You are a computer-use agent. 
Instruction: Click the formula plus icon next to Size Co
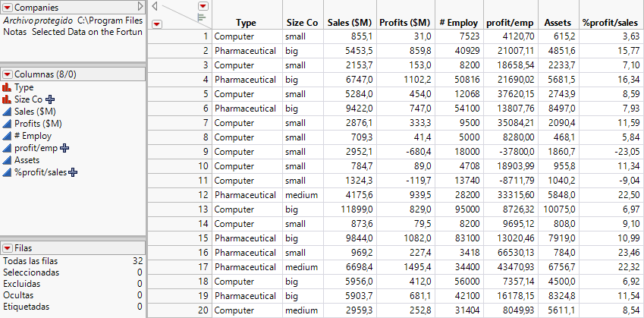[50, 99]
